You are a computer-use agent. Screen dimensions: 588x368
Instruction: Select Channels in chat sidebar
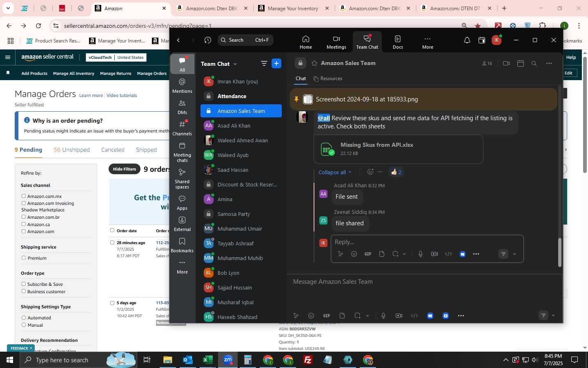182,128
